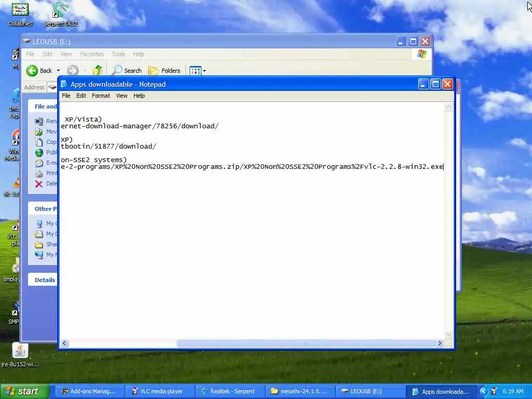
Task: Switch to VLC media player taskbar button
Action: click(159, 391)
